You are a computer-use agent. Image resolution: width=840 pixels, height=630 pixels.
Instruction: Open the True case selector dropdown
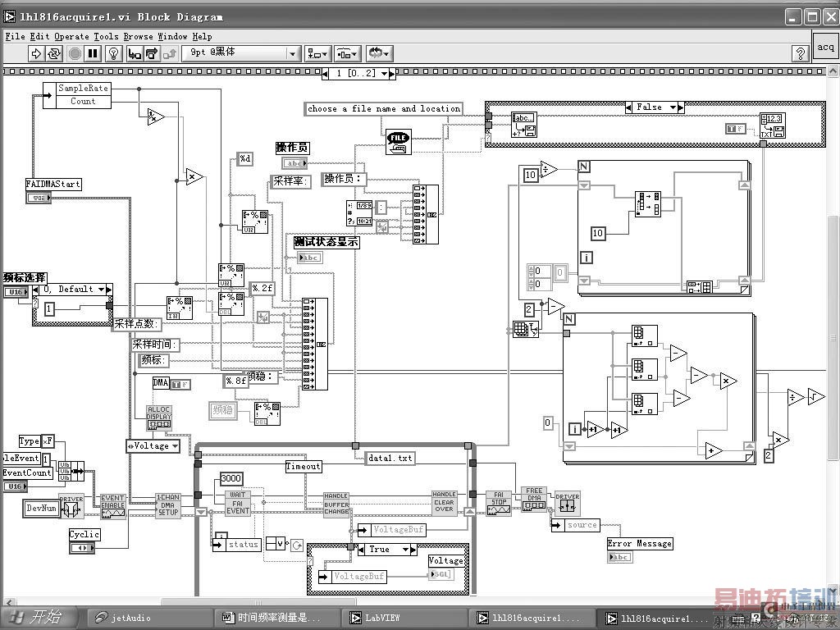pos(405,549)
